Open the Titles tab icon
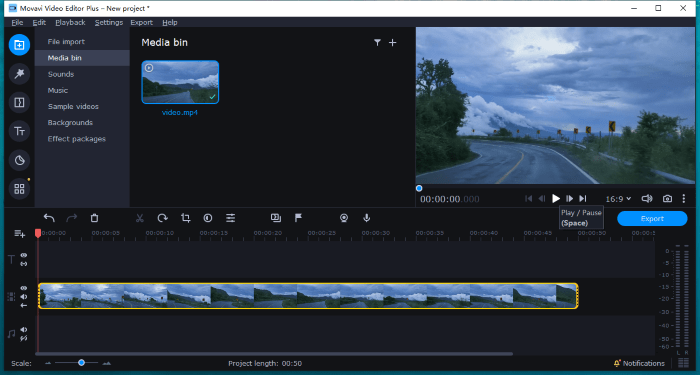700x375 pixels. (19, 131)
